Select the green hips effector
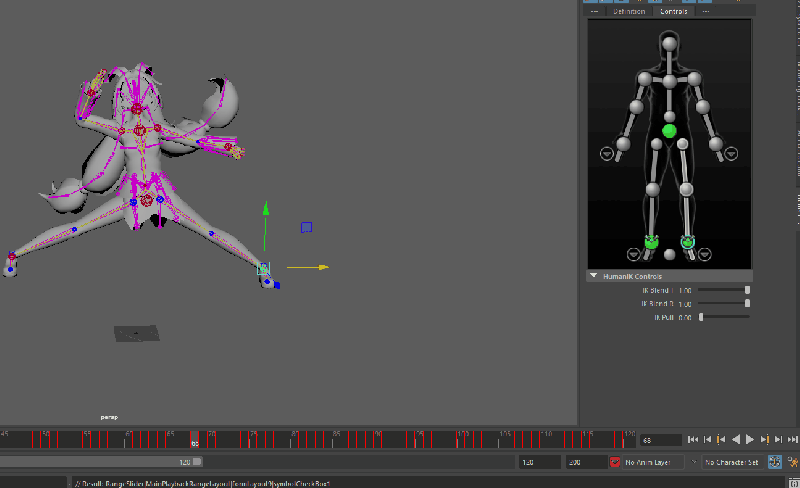 [669, 131]
